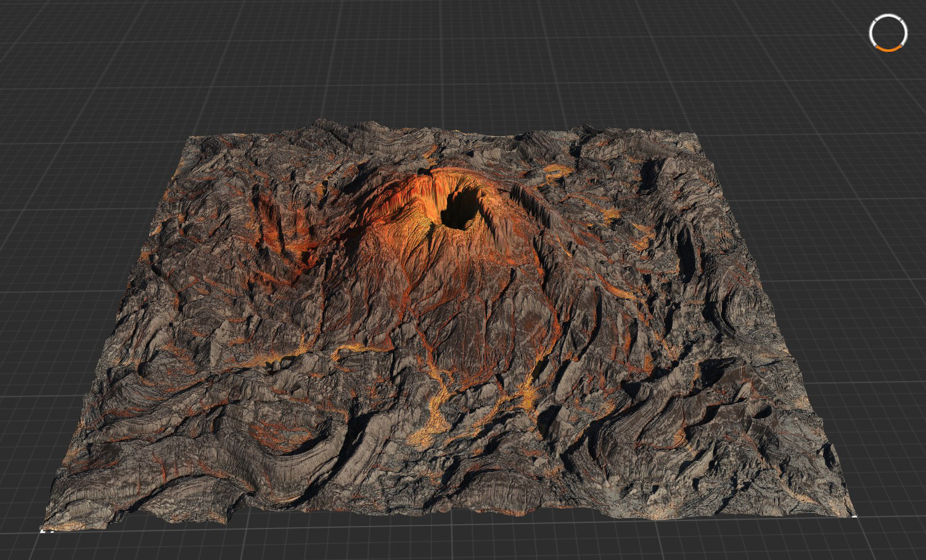Click the orange segment of the progress ring
926x560 pixels.
(888, 50)
